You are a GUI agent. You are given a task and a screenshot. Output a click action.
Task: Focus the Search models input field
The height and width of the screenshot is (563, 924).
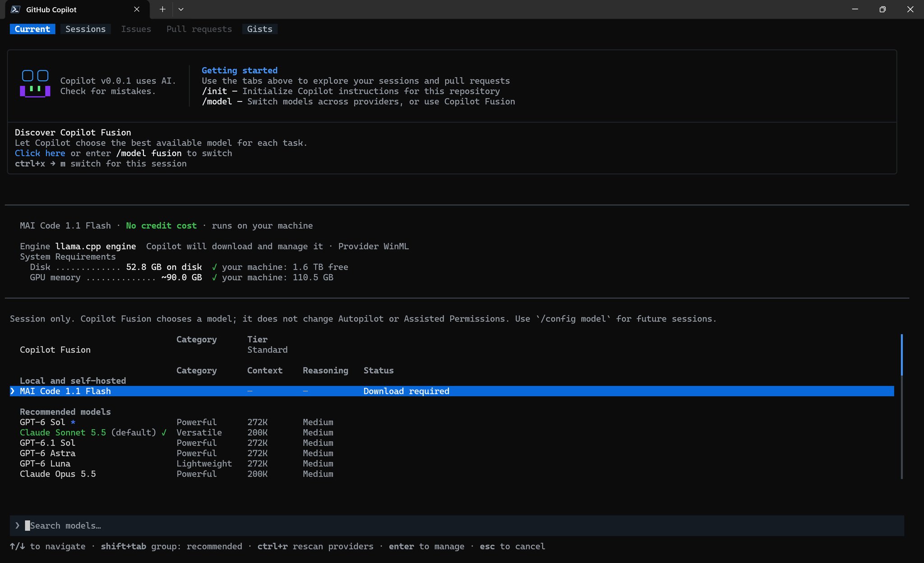pos(457,526)
